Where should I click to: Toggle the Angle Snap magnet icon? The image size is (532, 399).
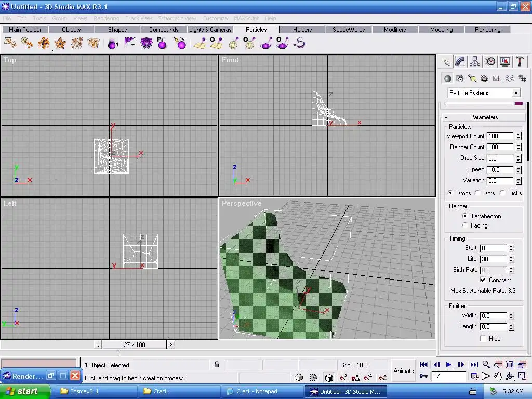pyautogui.click(x=355, y=377)
